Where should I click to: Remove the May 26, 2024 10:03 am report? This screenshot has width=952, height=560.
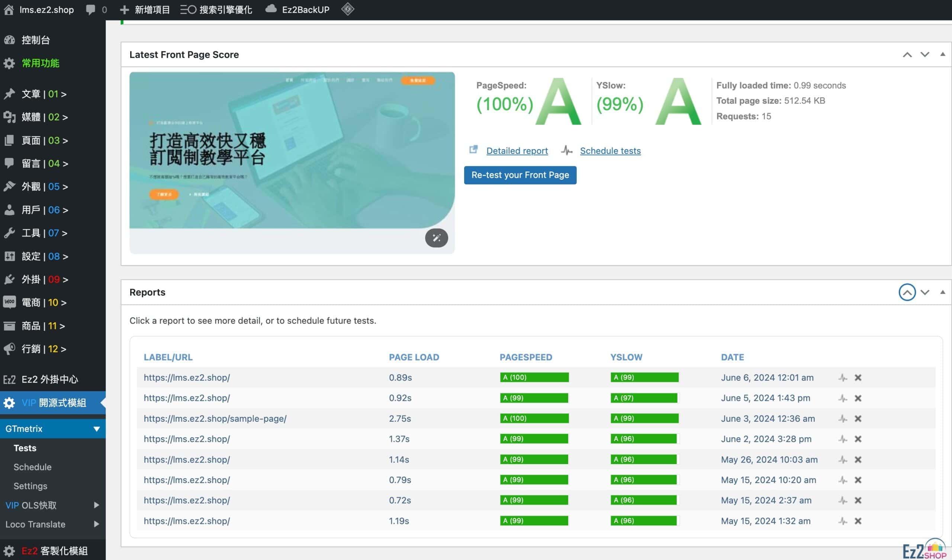click(x=858, y=460)
